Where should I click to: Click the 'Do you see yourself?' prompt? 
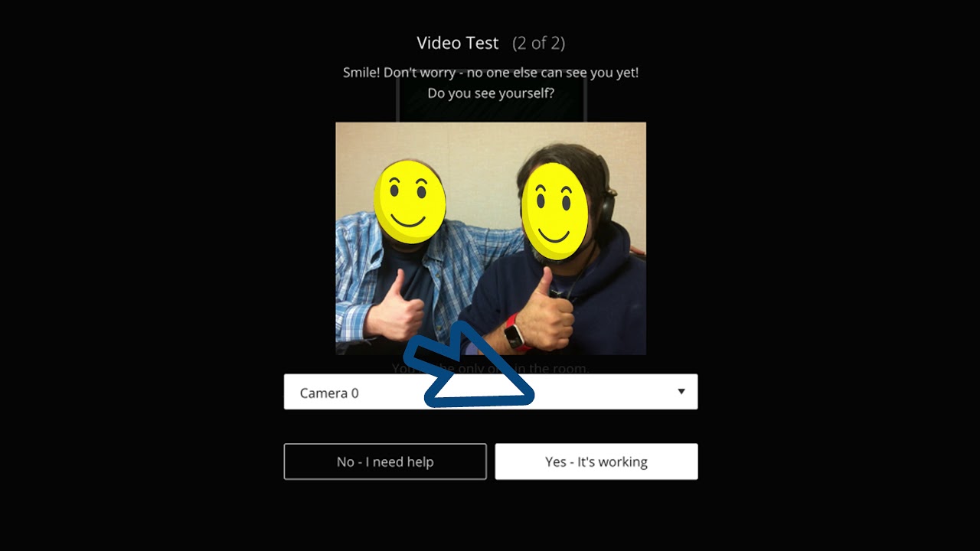click(491, 93)
